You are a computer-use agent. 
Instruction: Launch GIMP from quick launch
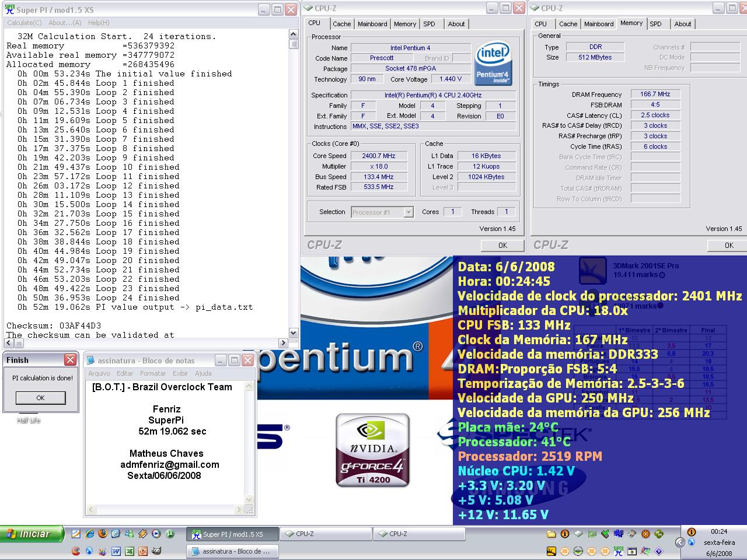tap(156, 551)
